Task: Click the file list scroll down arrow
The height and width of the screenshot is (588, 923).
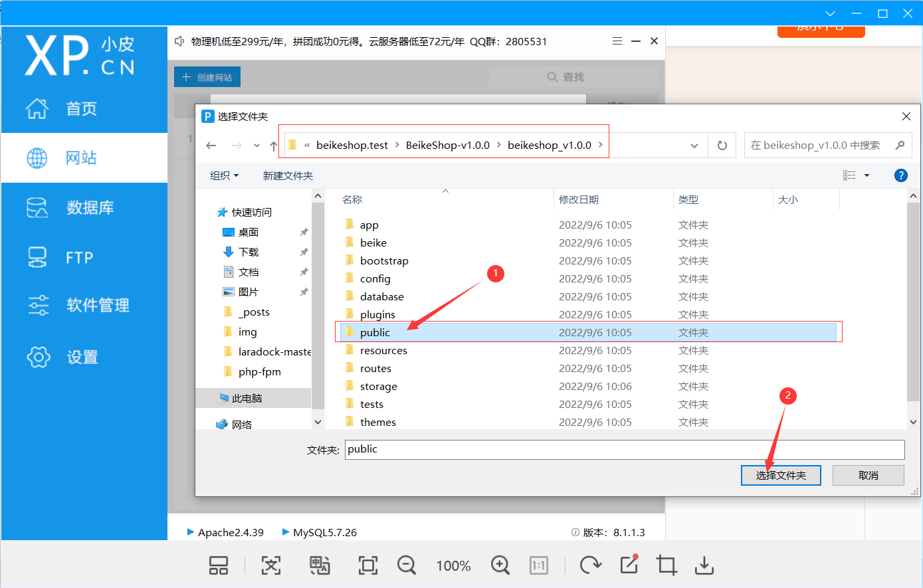Action: tap(913, 422)
